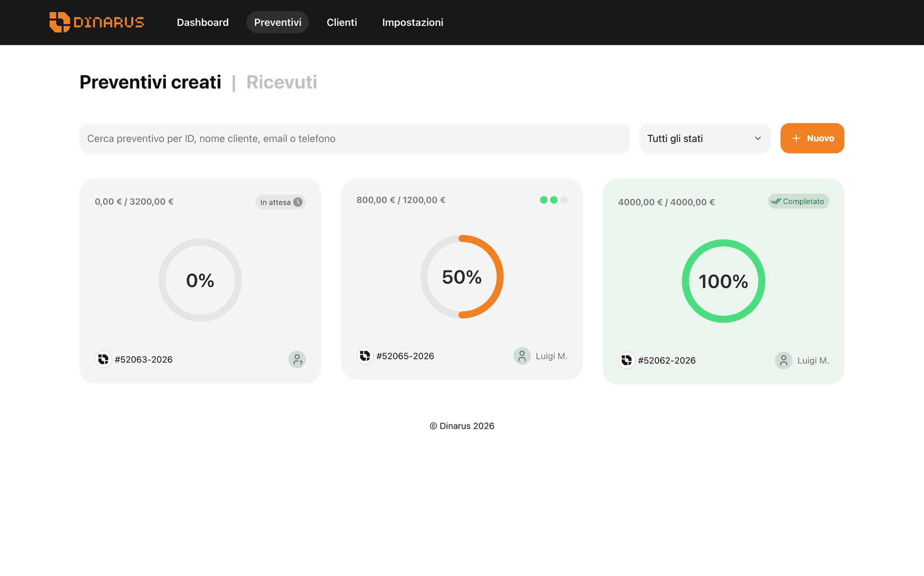Open quote #52062-2026

(x=667, y=360)
